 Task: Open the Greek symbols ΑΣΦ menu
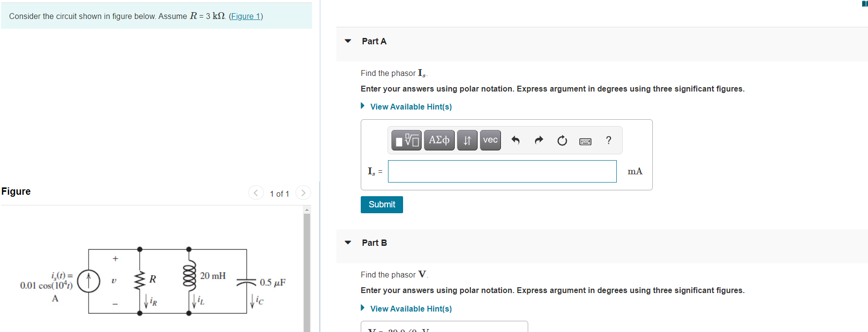pos(439,140)
